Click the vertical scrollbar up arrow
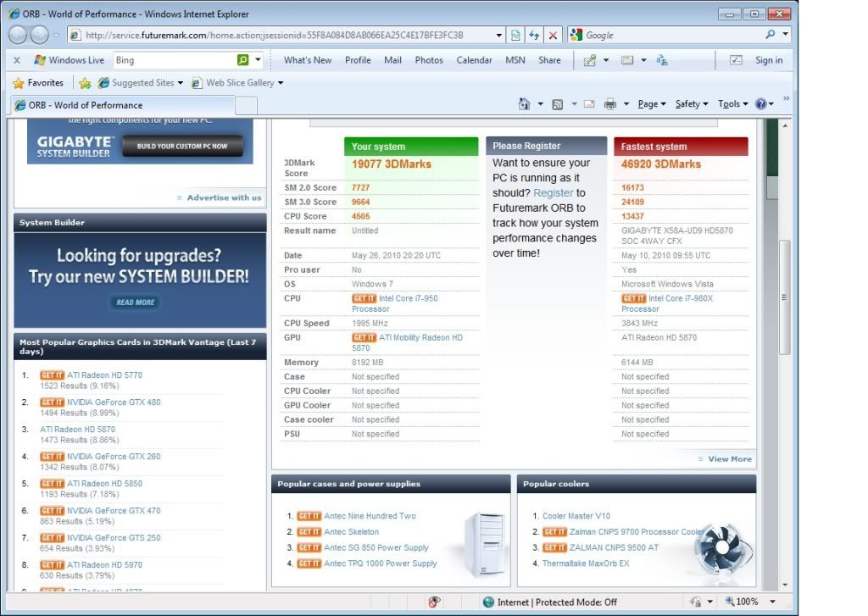 click(785, 125)
